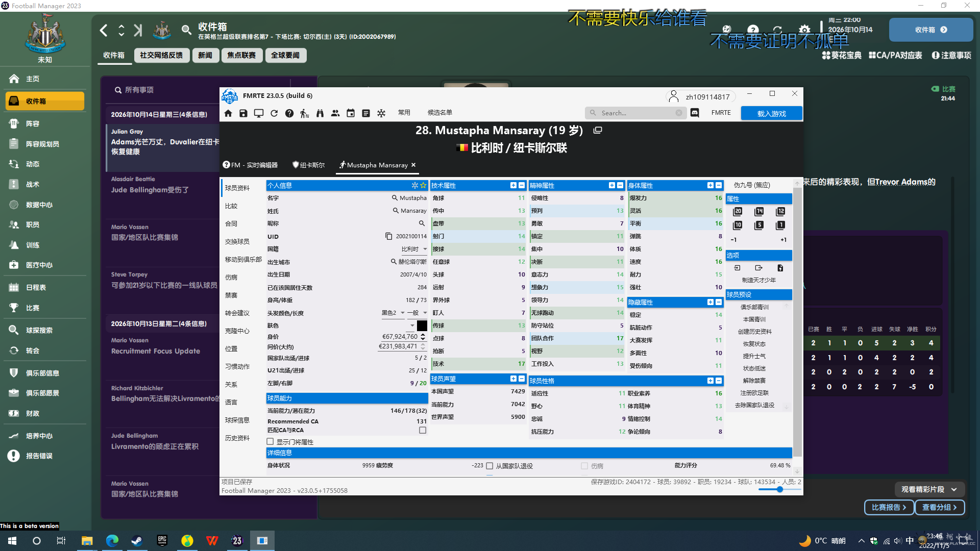
Task: Click the star favorite icon in 个人信息 header
Action: pyautogui.click(x=423, y=185)
